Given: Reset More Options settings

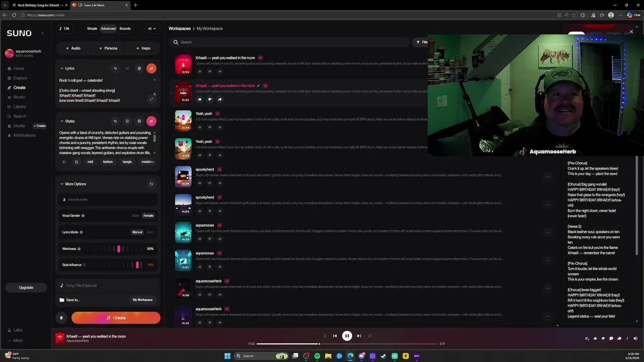Looking at the screenshot, I should pos(151,184).
